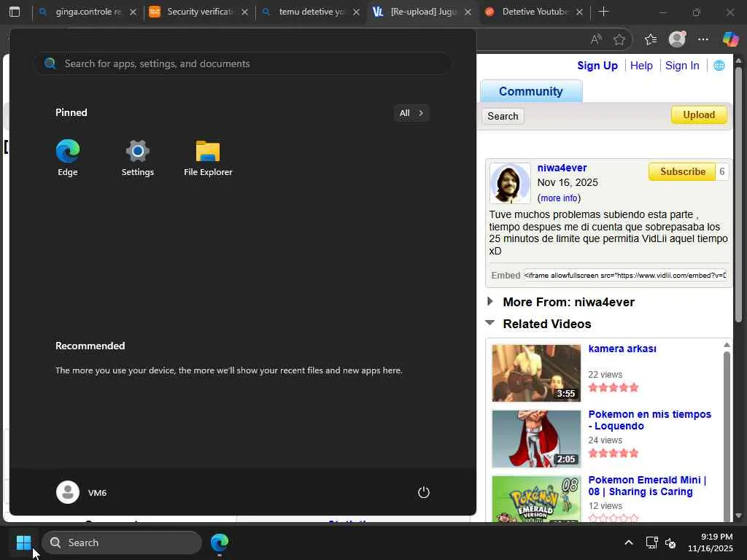Viewport: 747px width, 560px height.
Task: Close the [Re-upload] VidLii tab
Action: tap(468, 12)
